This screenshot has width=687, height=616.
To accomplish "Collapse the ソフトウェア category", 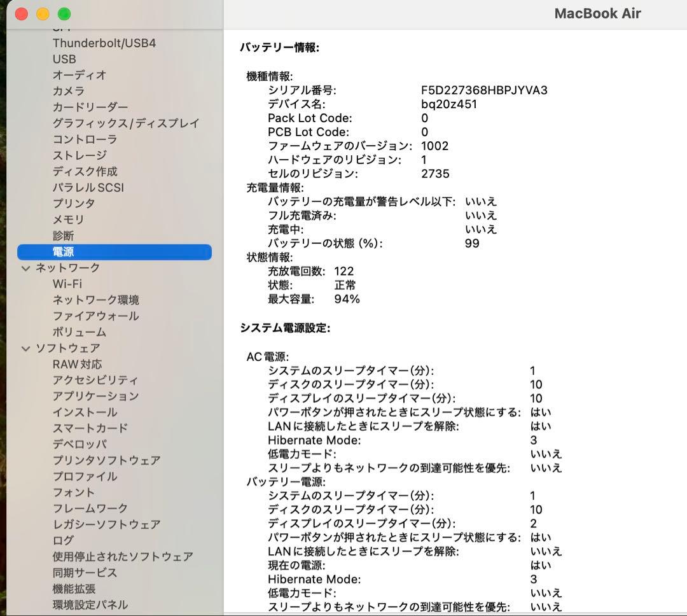I will (25, 348).
